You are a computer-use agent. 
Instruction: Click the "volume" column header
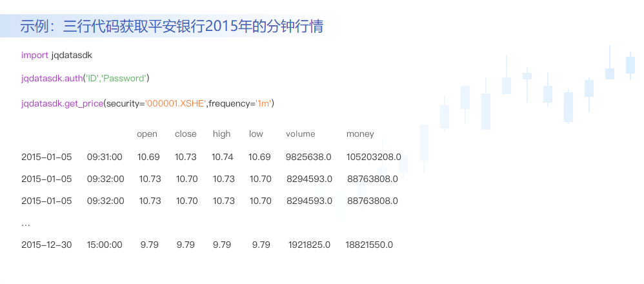[x=301, y=134]
